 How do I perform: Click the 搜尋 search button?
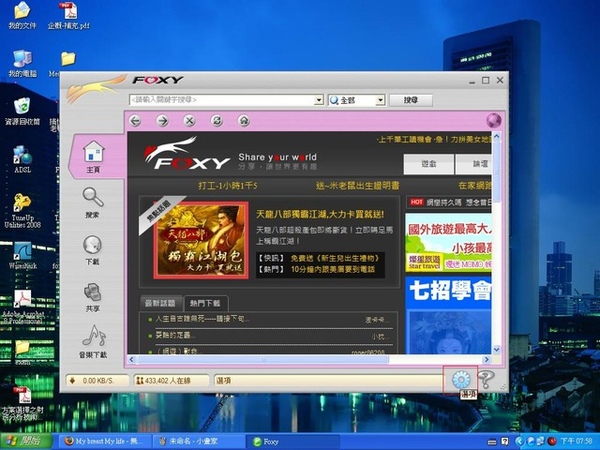(411, 100)
